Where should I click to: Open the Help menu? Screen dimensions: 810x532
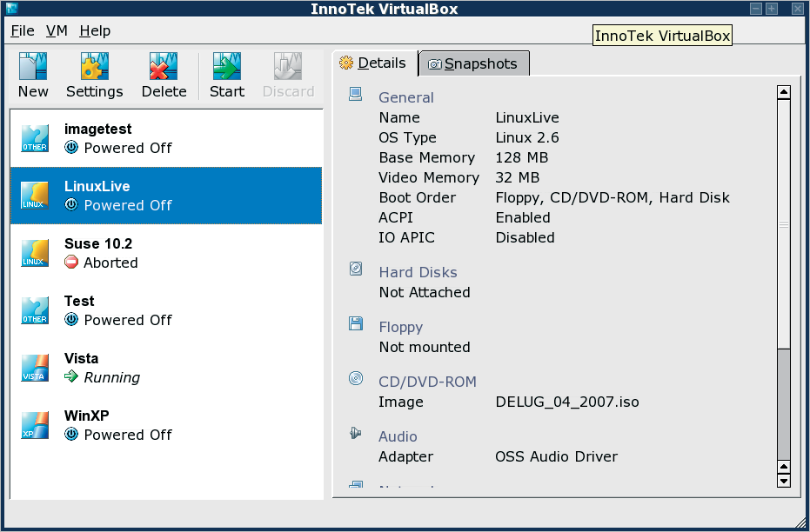[95, 31]
